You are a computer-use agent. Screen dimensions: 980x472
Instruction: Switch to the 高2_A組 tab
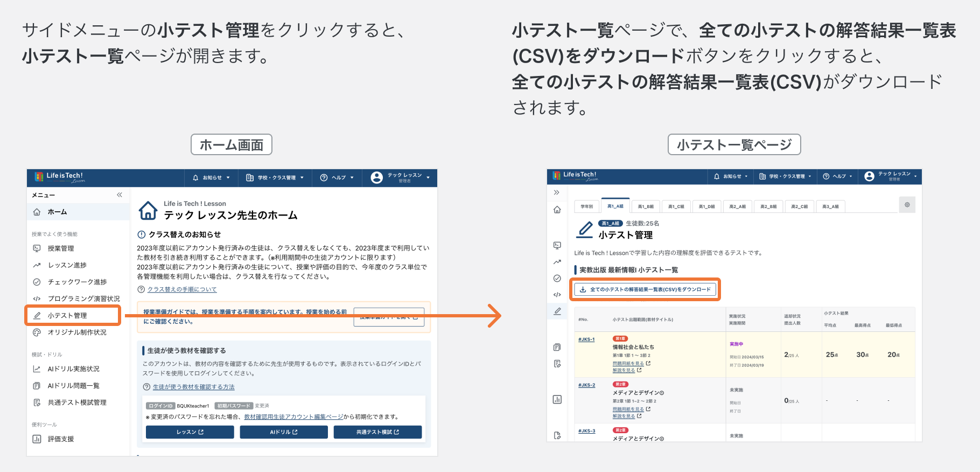pos(738,206)
